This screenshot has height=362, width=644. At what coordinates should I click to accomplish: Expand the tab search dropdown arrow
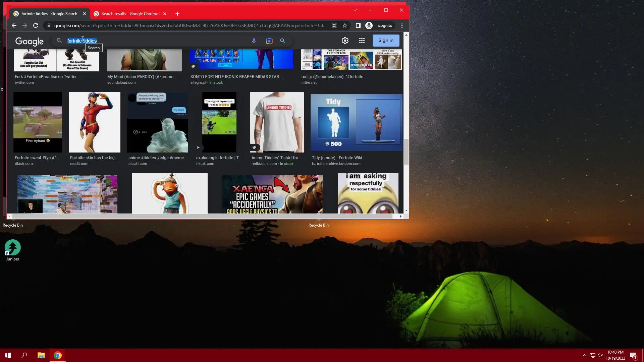(355, 10)
